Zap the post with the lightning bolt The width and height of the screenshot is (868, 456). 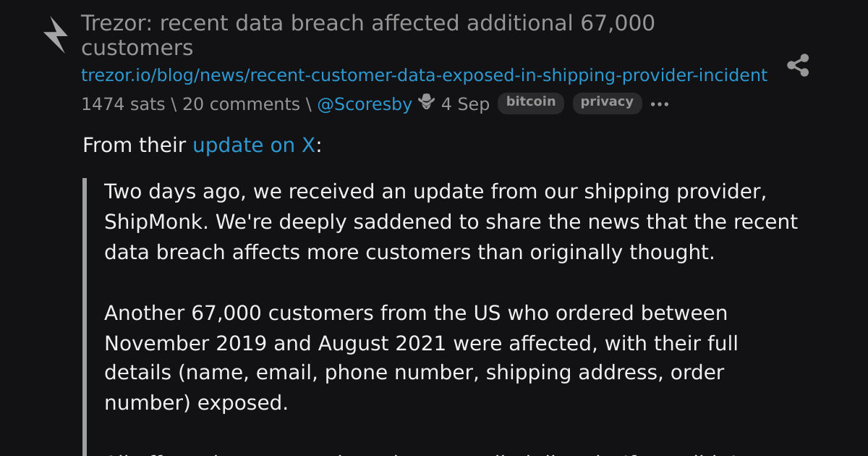click(x=55, y=35)
